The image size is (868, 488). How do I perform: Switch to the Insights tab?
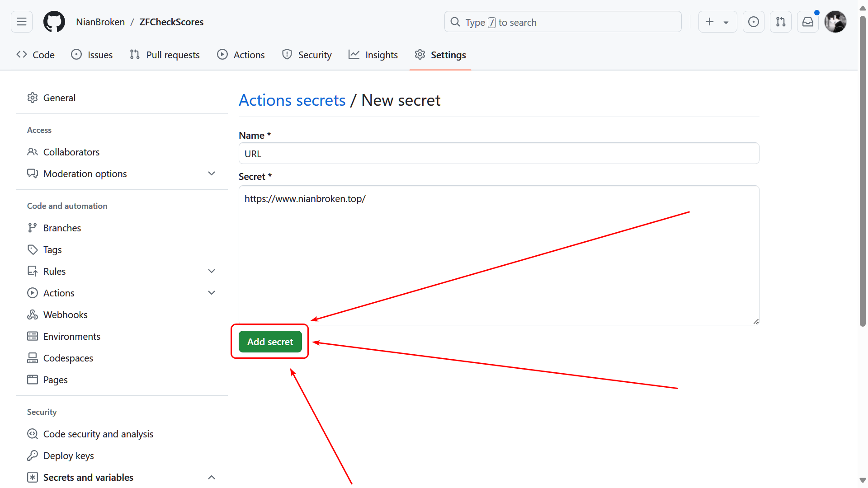click(373, 55)
